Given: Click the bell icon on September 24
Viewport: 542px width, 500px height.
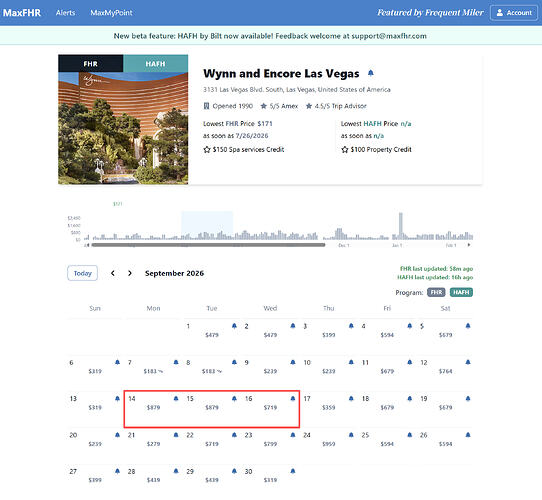Looking at the screenshot, I should [351, 435].
